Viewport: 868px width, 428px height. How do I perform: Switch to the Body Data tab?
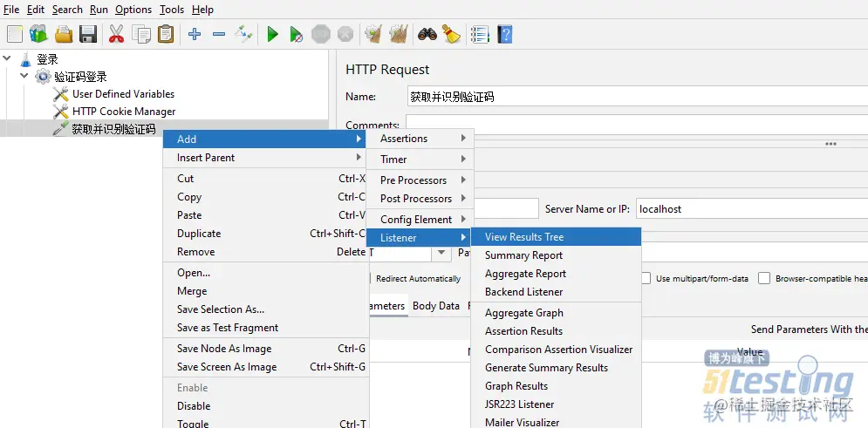click(x=436, y=306)
